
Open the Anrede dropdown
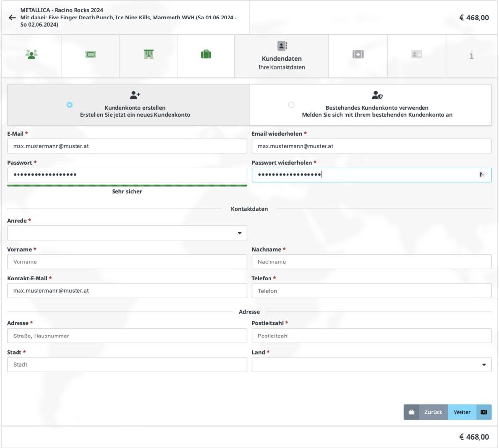click(127, 233)
